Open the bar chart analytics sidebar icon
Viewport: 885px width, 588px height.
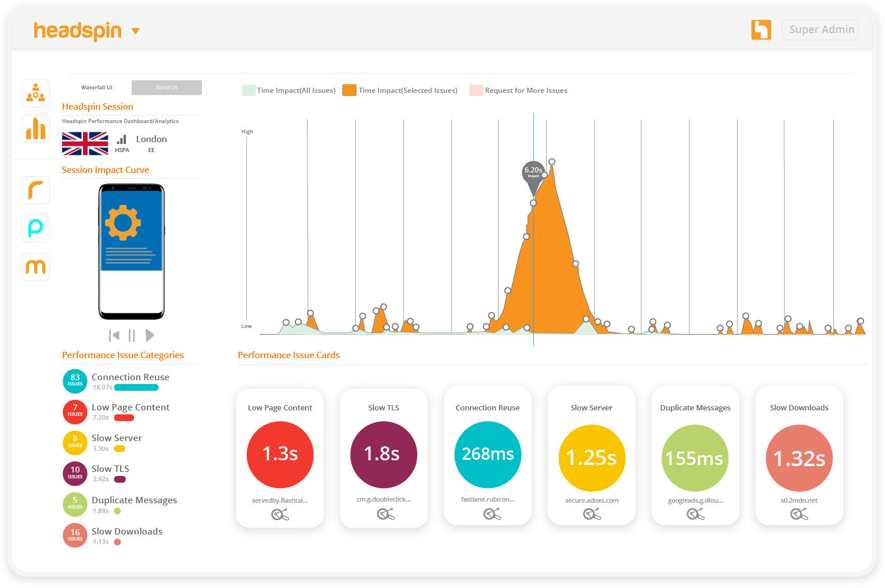point(35,128)
